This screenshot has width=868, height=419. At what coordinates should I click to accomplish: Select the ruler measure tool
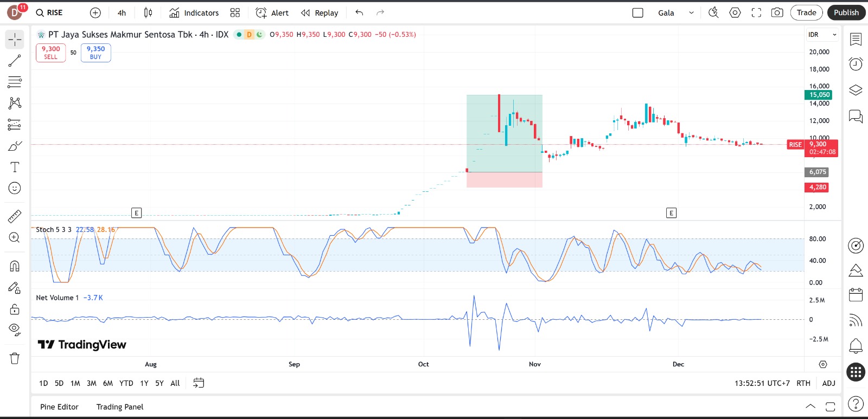15,217
